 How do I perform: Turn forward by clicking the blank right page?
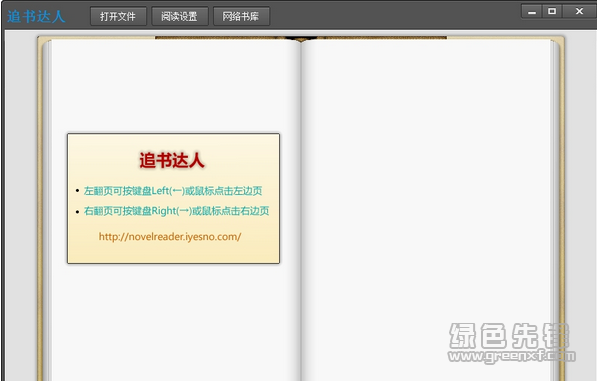click(x=426, y=209)
